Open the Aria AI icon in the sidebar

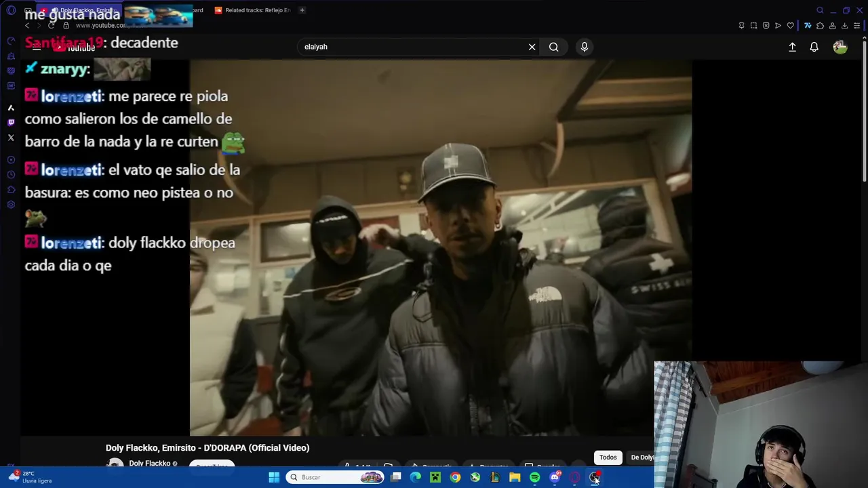(11, 108)
